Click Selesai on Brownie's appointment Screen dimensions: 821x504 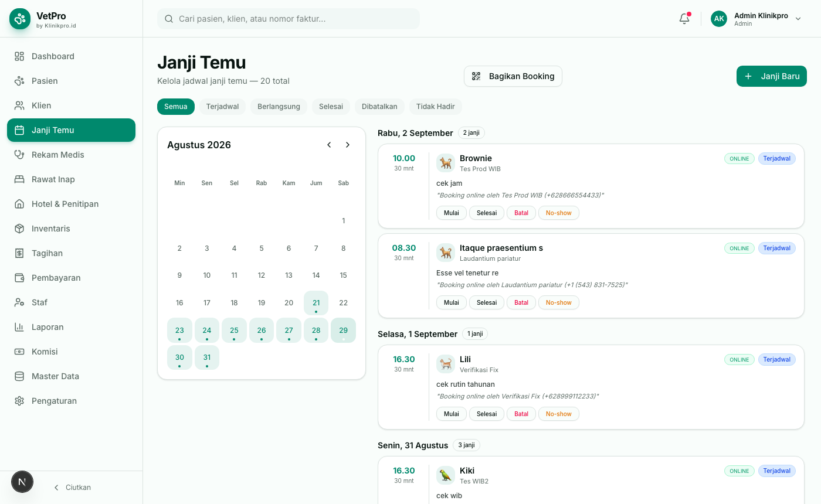487,213
